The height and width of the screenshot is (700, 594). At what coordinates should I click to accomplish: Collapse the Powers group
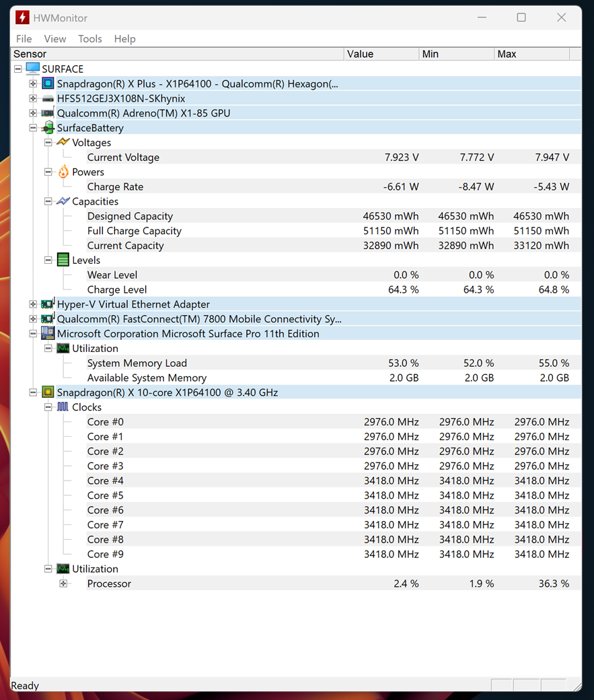coord(48,172)
